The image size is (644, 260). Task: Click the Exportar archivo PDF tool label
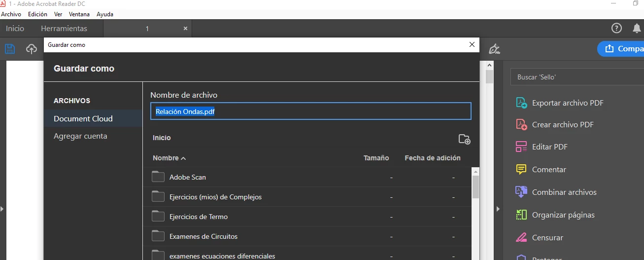click(568, 103)
